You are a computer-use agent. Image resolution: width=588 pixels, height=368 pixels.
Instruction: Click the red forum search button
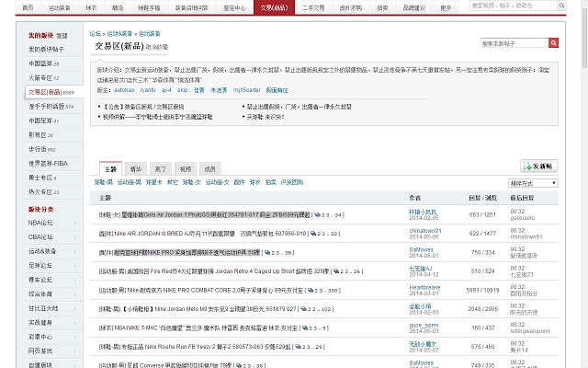pos(553,43)
